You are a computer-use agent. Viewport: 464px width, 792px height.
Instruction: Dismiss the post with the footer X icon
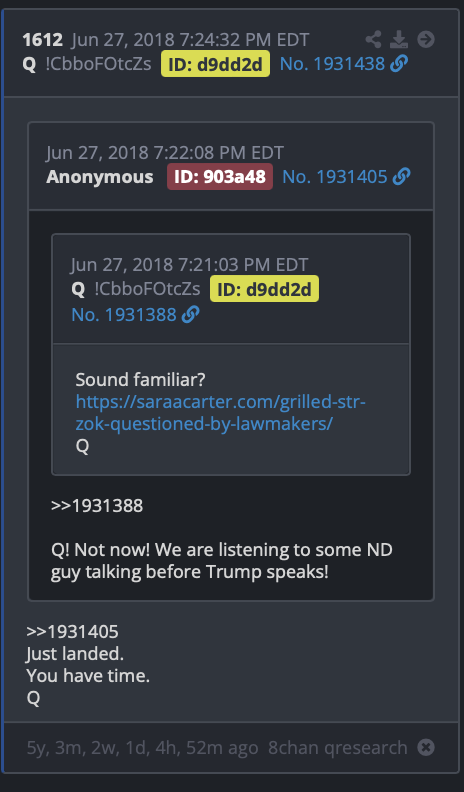point(426,747)
